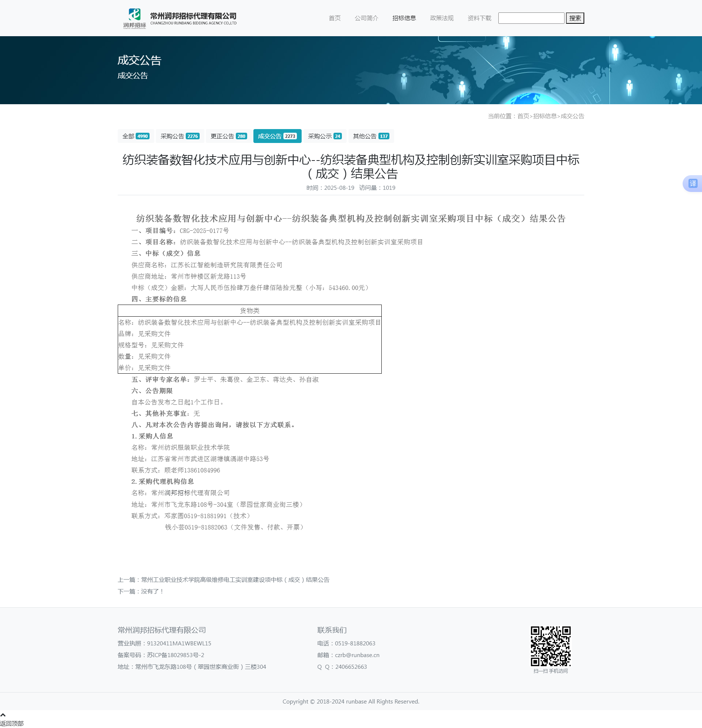Open 招标信息 navigation item
Viewport: 702px width, 728px height.
click(404, 18)
